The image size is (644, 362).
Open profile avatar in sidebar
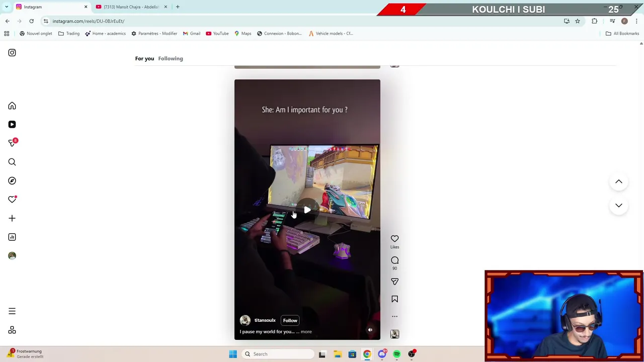12,255
